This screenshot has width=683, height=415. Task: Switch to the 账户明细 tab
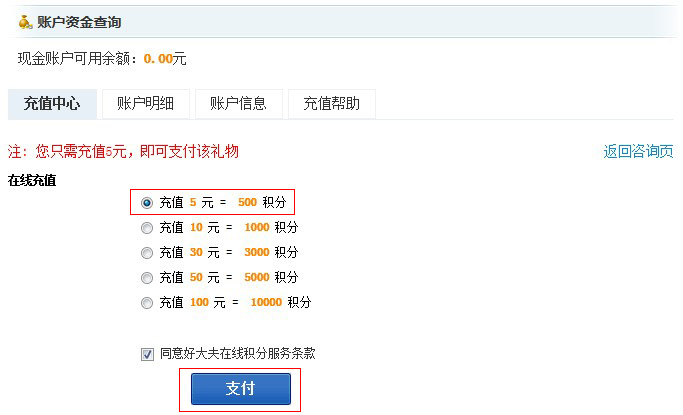[x=146, y=104]
